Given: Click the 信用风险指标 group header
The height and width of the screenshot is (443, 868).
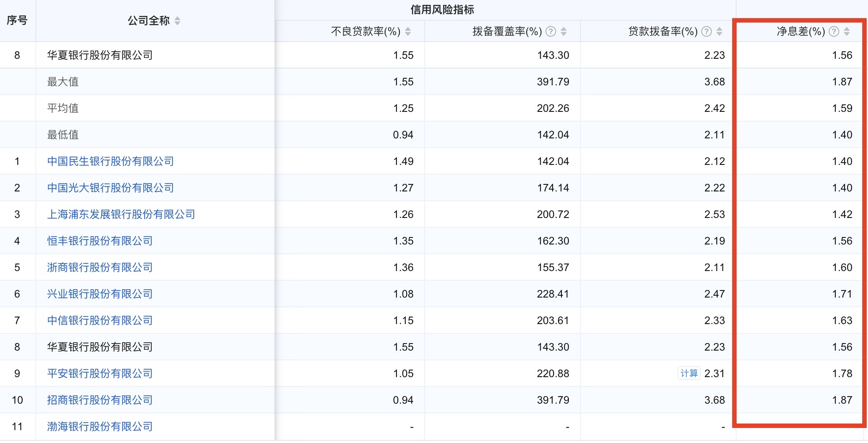Looking at the screenshot, I should point(442,10).
